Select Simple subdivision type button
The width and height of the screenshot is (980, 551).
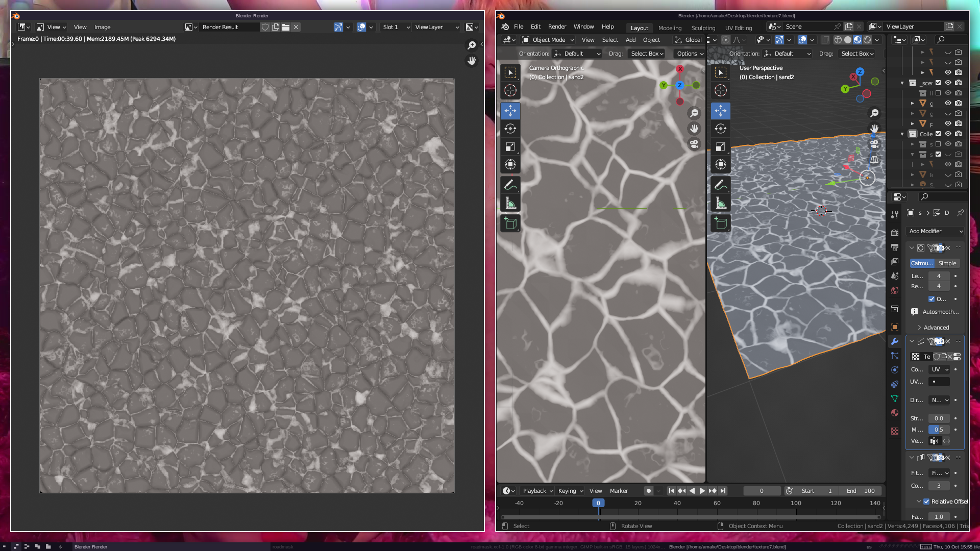947,263
